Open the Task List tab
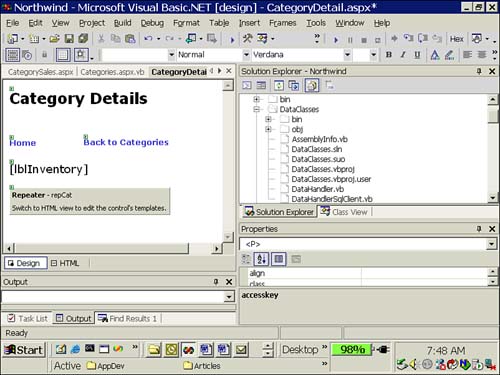 click(x=28, y=319)
